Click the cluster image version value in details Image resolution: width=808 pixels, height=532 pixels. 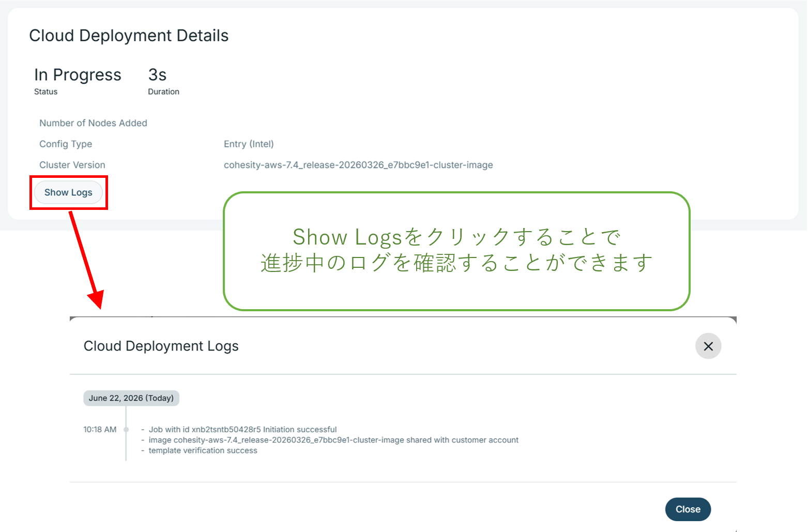point(358,165)
